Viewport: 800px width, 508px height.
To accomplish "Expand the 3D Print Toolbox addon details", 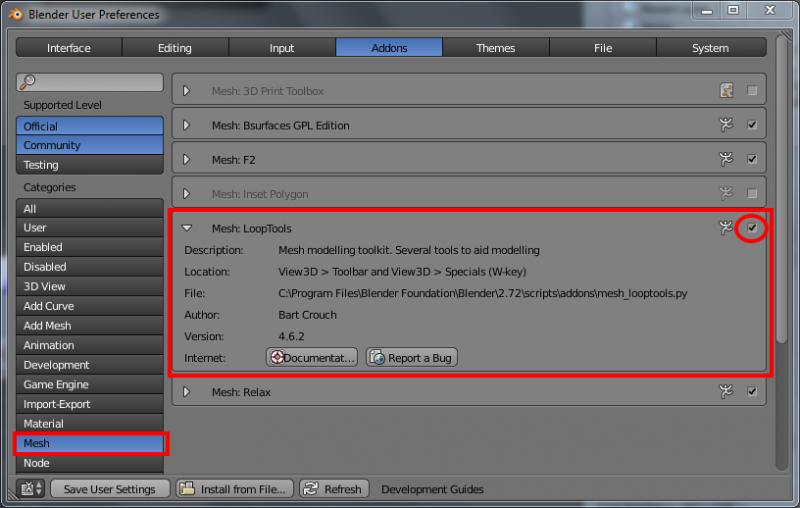I will coord(187,91).
